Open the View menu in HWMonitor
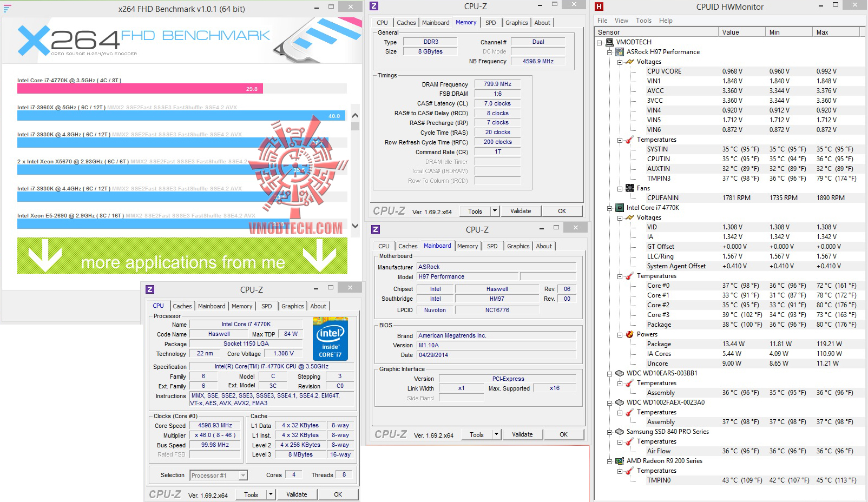The width and height of the screenshot is (868, 502). point(621,21)
